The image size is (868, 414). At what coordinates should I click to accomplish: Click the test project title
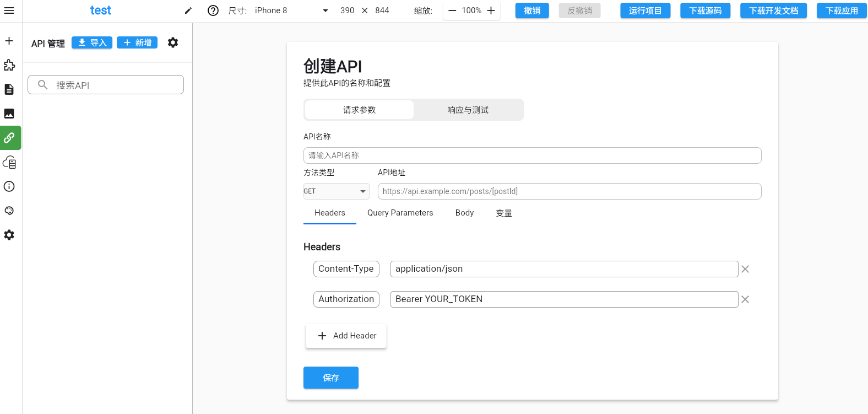(x=101, y=10)
